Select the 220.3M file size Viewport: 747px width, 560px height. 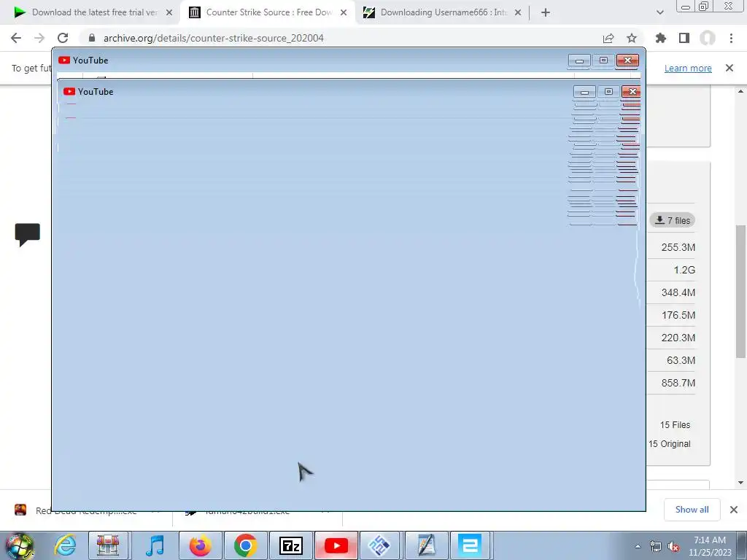[678, 338]
